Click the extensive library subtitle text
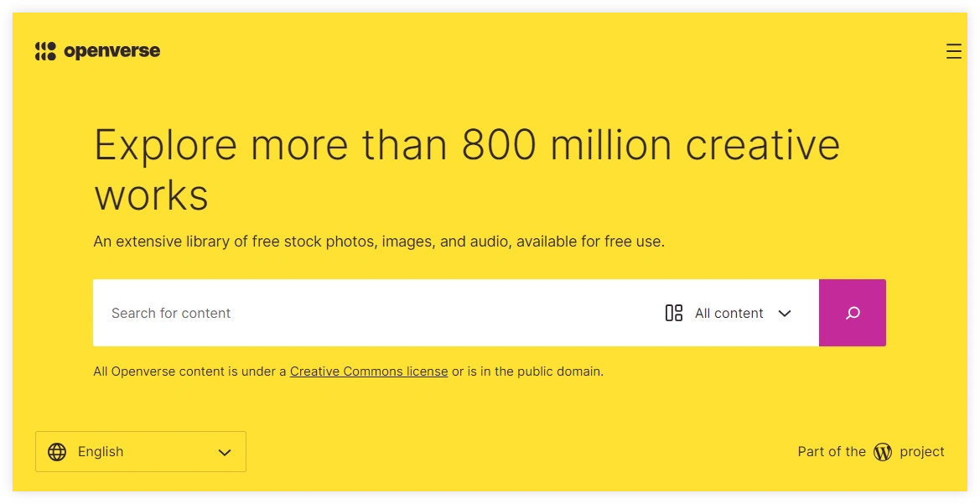The height and width of the screenshot is (504, 980). [379, 242]
